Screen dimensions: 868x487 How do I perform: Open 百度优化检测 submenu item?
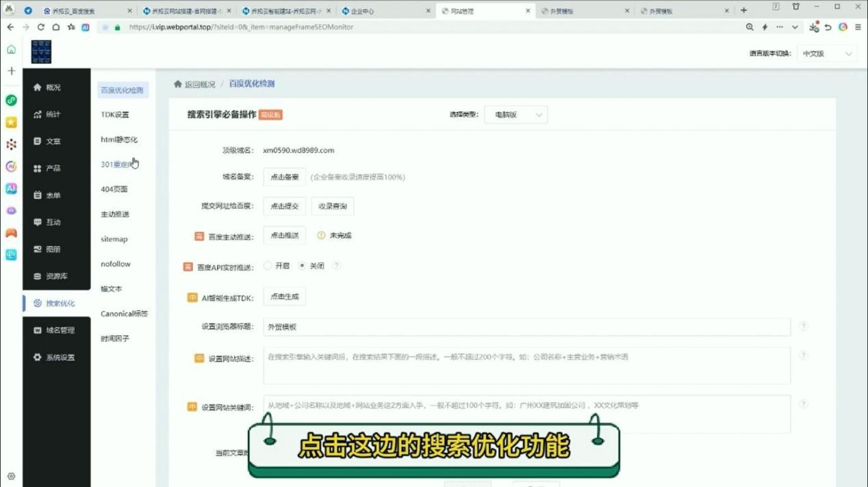123,90
